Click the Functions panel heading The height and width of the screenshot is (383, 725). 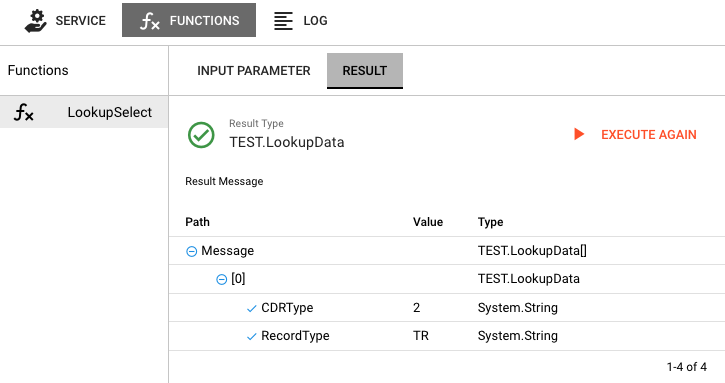point(38,70)
